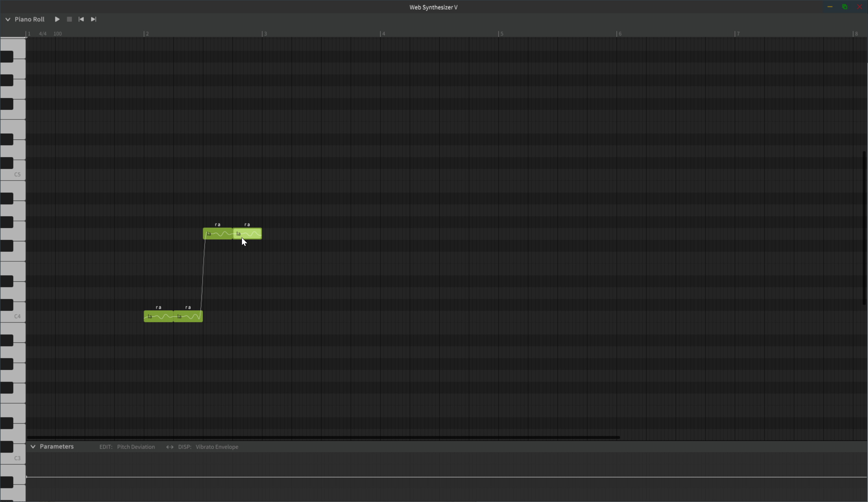Screen dimensions: 868x502
Task: Click the horizontal scrollbar below the piano roll
Action: tap(323, 438)
